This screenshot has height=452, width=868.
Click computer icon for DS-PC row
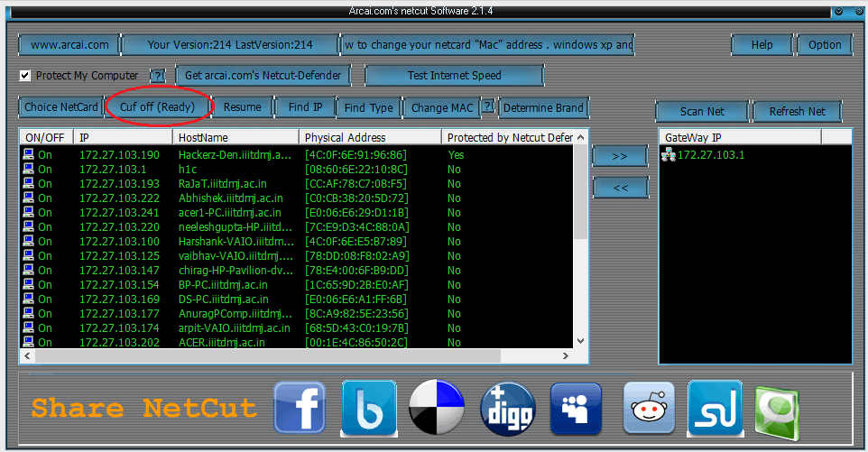click(28, 299)
